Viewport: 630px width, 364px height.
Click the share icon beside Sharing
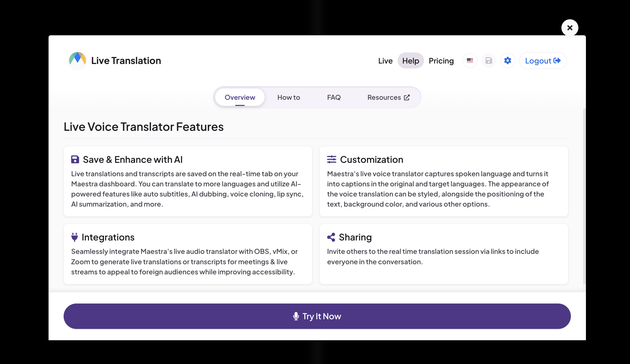(331, 237)
